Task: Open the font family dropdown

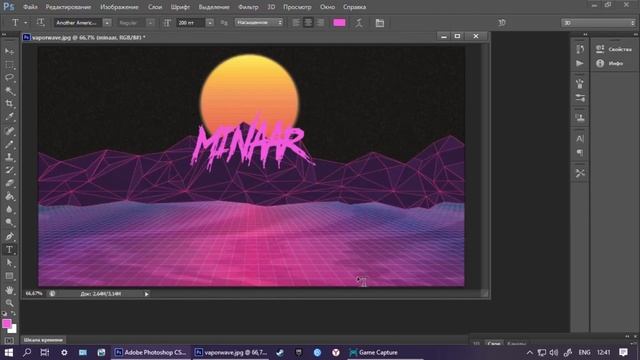Action: pyautogui.click(x=107, y=23)
